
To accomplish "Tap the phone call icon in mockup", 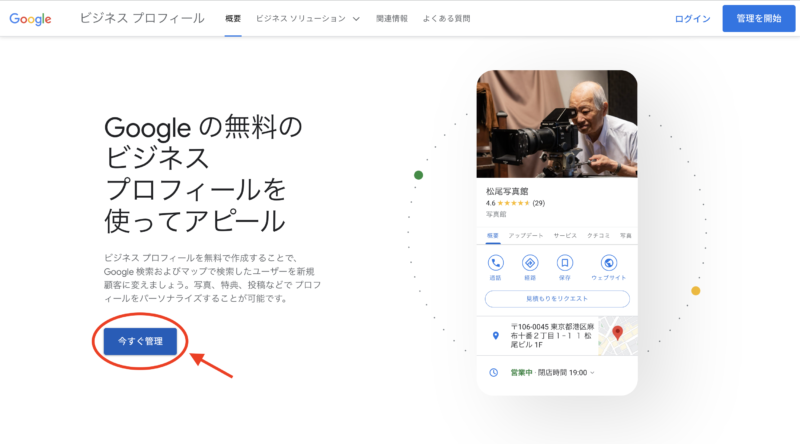I will (x=495, y=263).
